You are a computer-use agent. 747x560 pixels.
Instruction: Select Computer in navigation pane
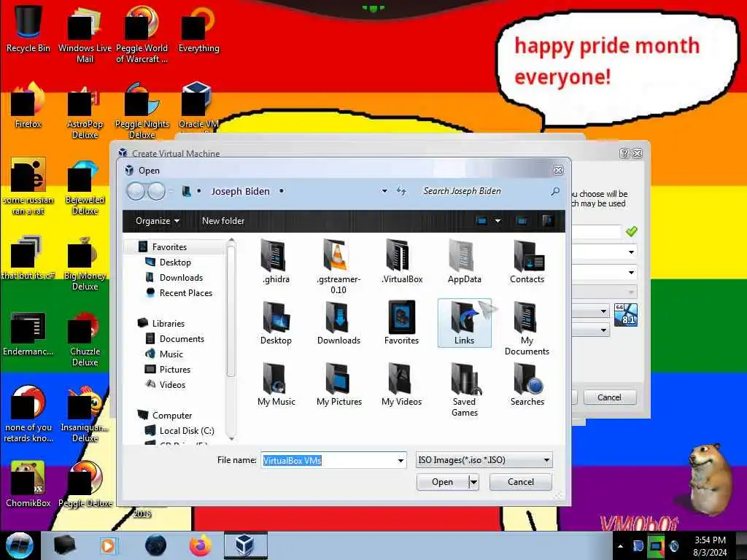coord(171,416)
